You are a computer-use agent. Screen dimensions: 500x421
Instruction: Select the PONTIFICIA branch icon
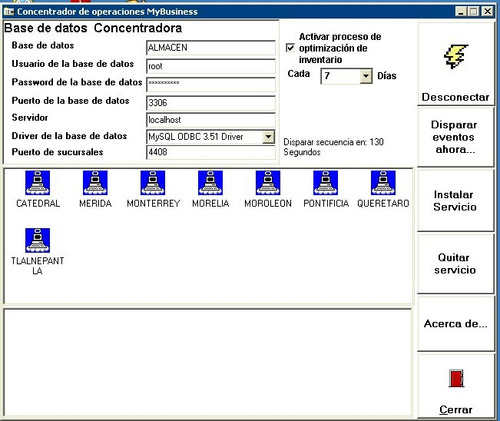click(326, 183)
